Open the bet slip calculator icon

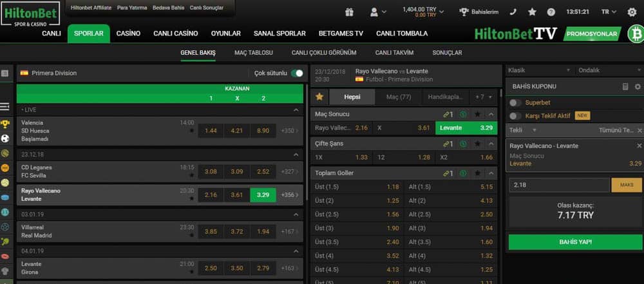(x=625, y=86)
